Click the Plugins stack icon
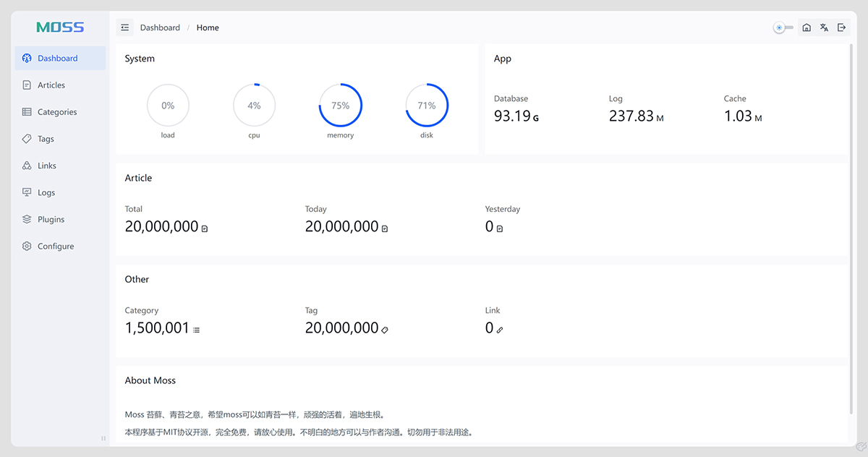868x457 pixels. (27, 219)
